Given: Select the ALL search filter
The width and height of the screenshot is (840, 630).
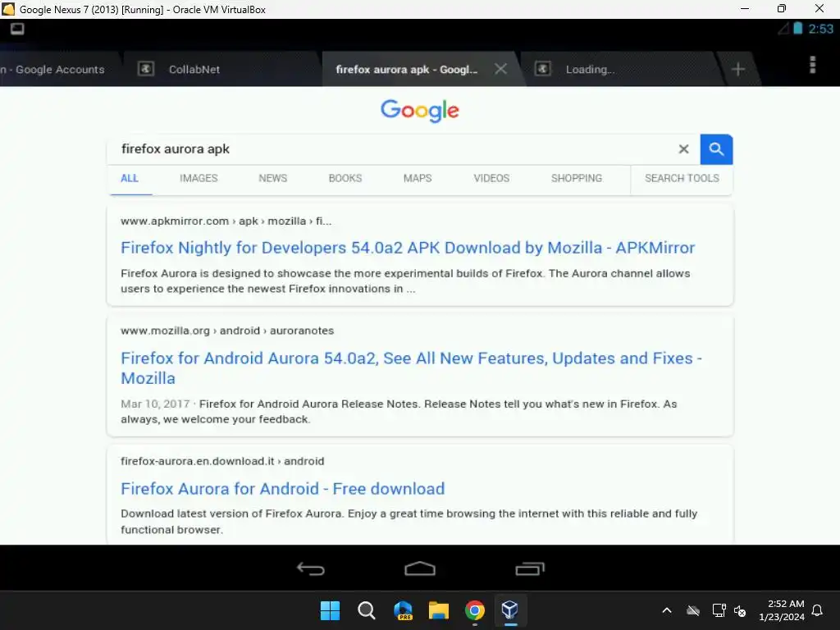Looking at the screenshot, I should pyautogui.click(x=129, y=178).
